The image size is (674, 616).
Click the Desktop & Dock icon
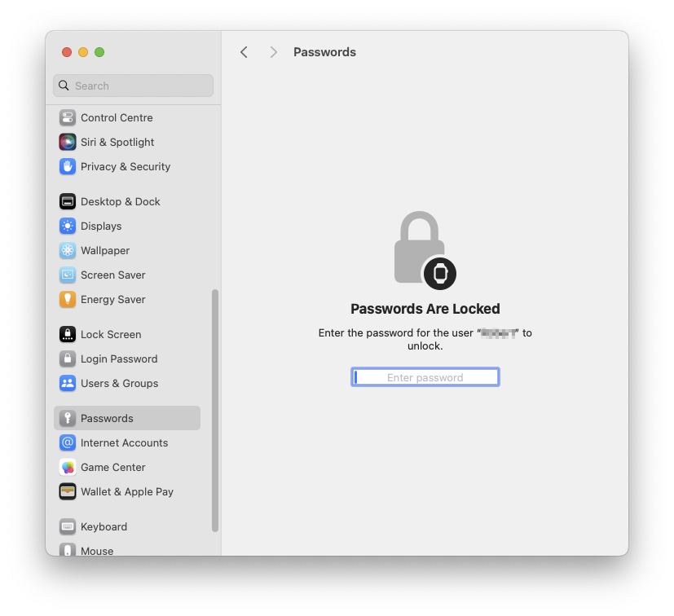68,201
